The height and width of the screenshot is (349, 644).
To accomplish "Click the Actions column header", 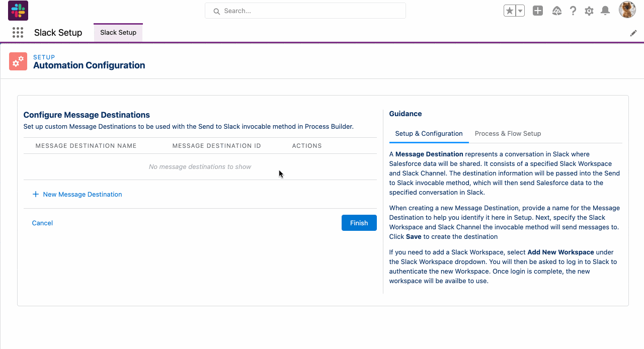I will pos(307,146).
